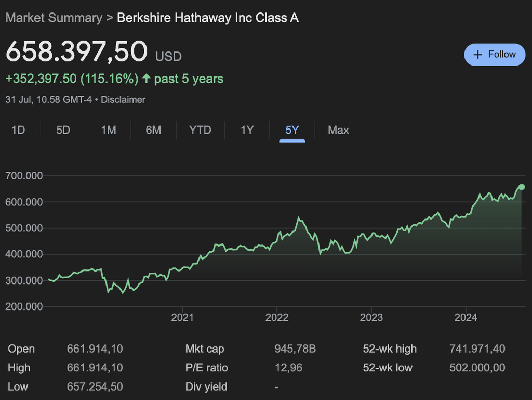This screenshot has height=400, width=532.
Task: Show the 1Y price chart
Action: point(247,130)
